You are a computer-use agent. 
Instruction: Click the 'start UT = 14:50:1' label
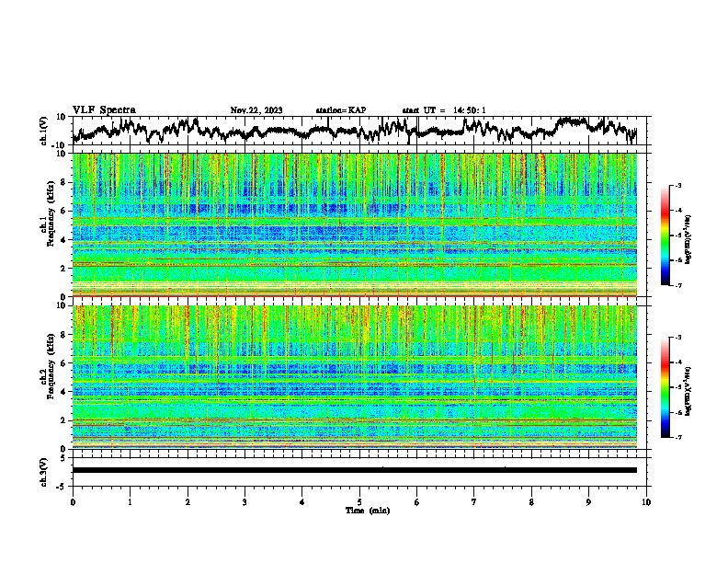pyautogui.click(x=444, y=110)
